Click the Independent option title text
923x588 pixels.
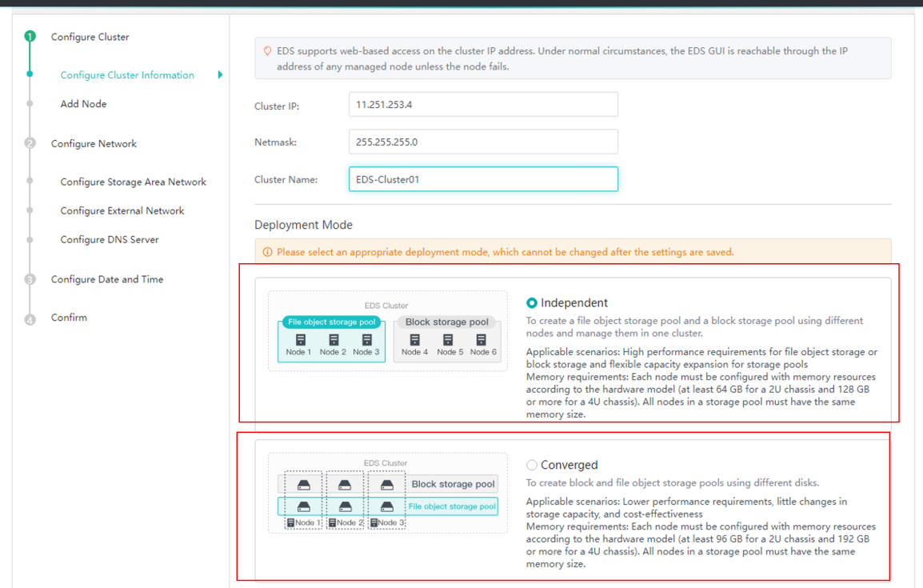coord(574,302)
